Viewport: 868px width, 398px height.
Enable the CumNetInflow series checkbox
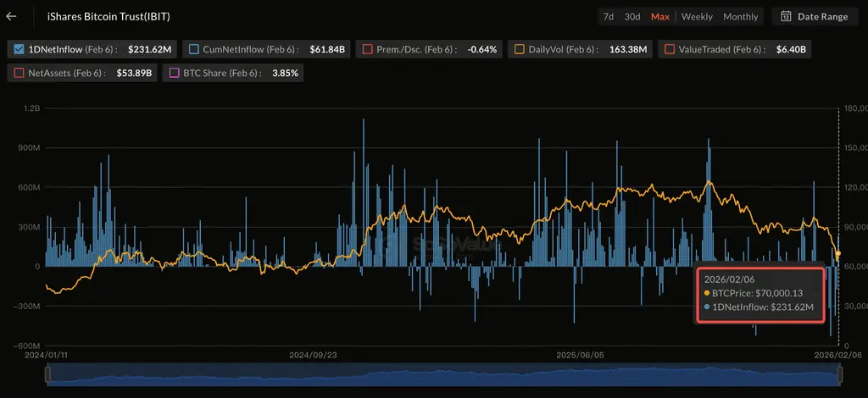[x=193, y=49]
